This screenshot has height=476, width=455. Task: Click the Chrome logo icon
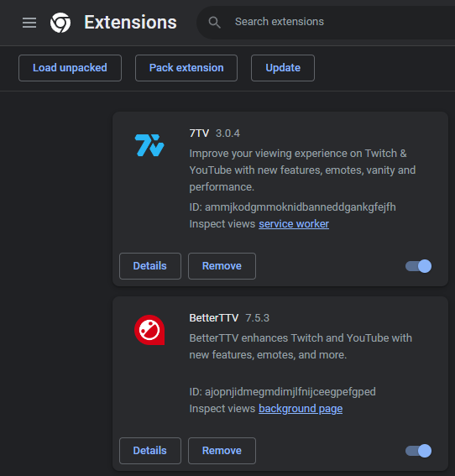(60, 23)
